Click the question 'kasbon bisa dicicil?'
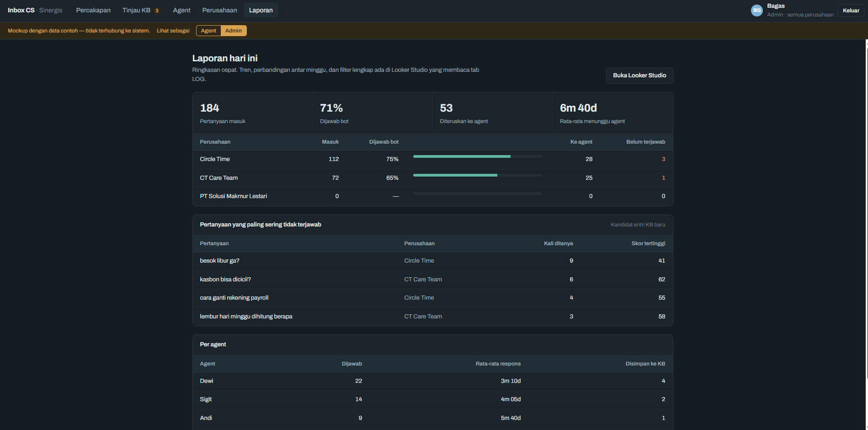Viewport: 868px width, 430px height. 225,279
